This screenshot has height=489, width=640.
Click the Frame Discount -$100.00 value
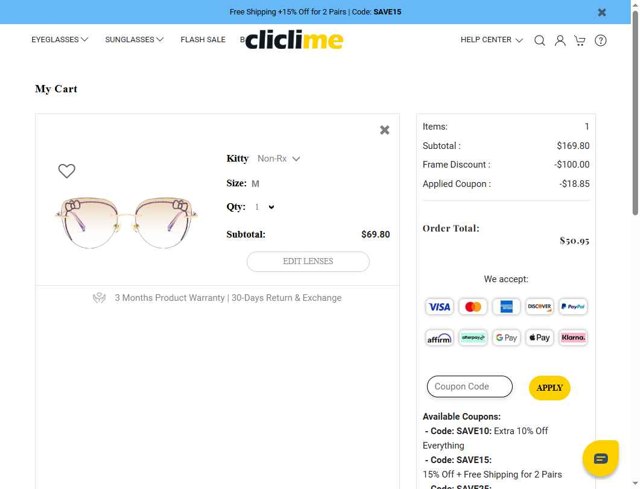(x=572, y=164)
